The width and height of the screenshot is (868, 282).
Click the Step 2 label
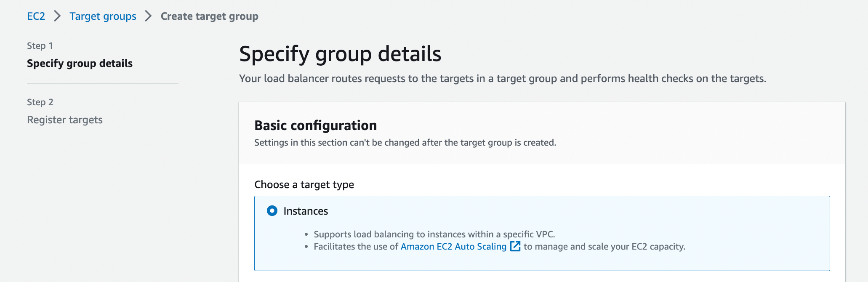click(x=40, y=102)
